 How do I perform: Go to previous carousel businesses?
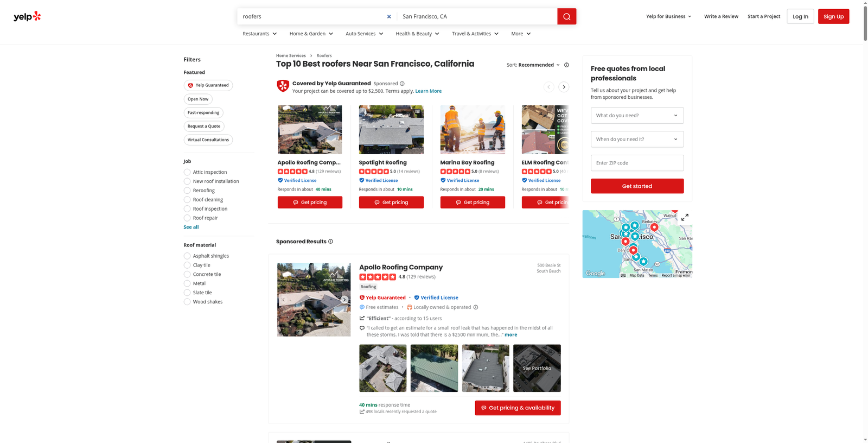(x=549, y=87)
